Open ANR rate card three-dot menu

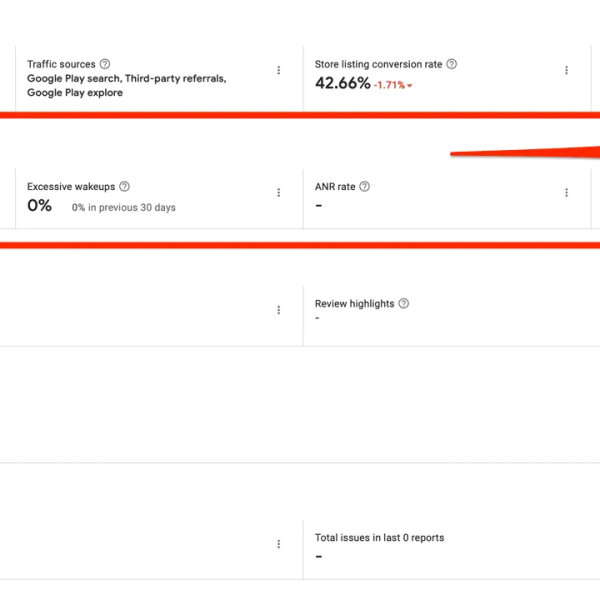point(566,192)
